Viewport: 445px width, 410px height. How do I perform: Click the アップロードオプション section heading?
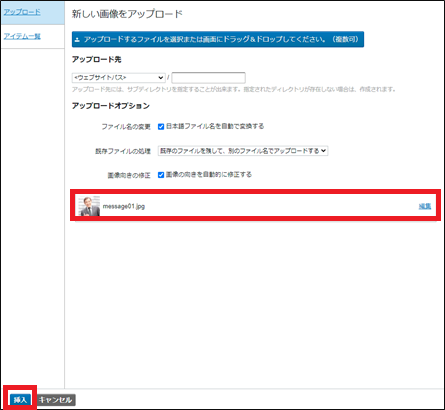click(111, 106)
